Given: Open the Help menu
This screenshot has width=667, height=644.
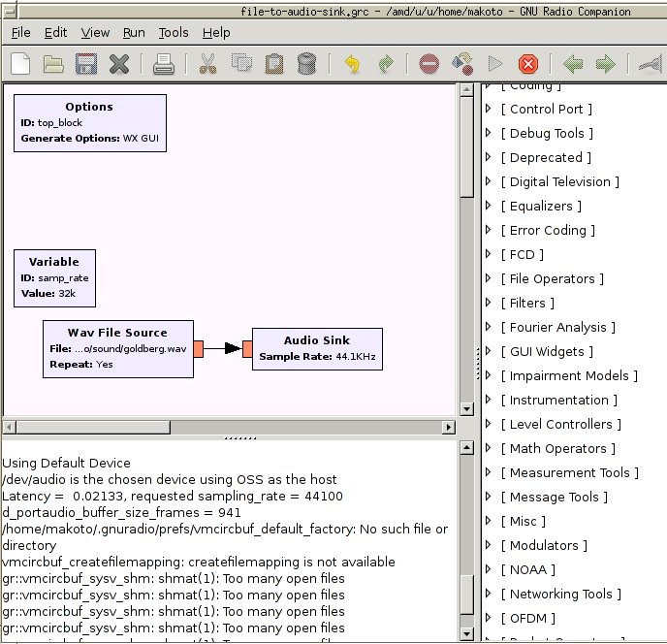Looking at the screenshot, I should 216,32.
